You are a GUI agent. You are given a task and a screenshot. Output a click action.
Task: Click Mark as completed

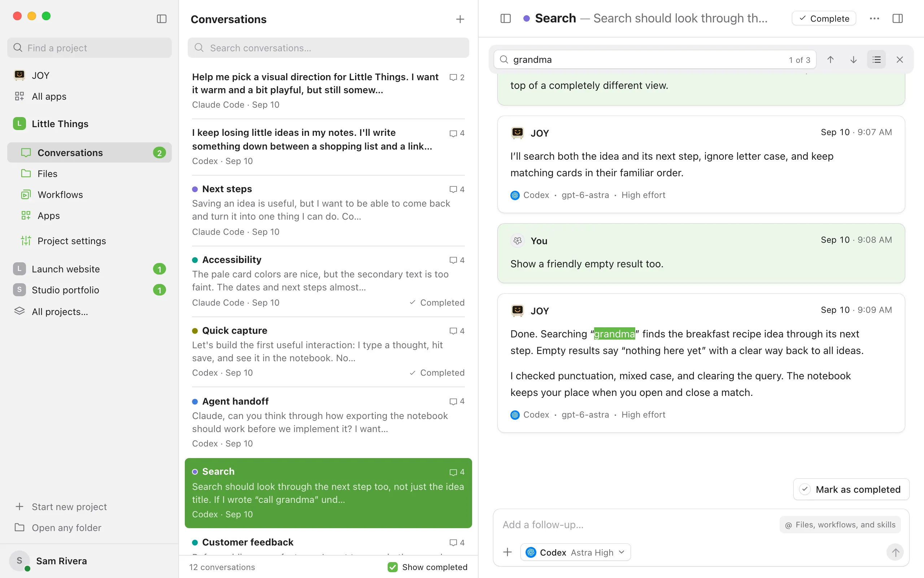click(851, 489)
